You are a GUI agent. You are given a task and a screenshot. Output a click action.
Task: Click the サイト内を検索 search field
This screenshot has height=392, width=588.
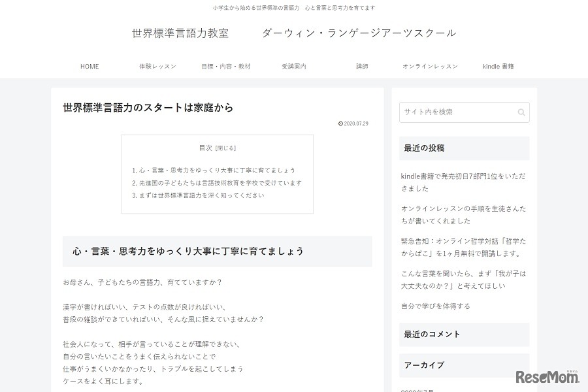[x=457, y=112]
